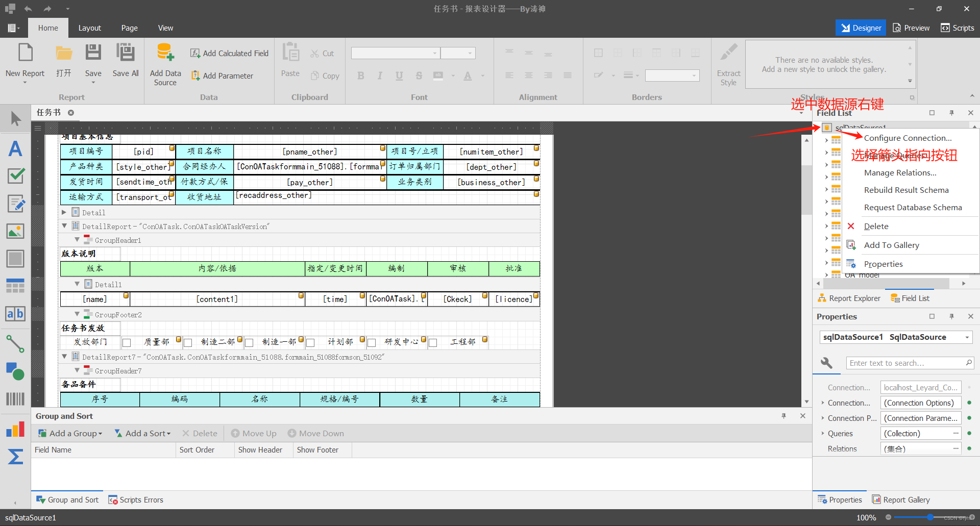
Task: Toggle the checkbox before 质量部
Action: (x=127, y=343)
